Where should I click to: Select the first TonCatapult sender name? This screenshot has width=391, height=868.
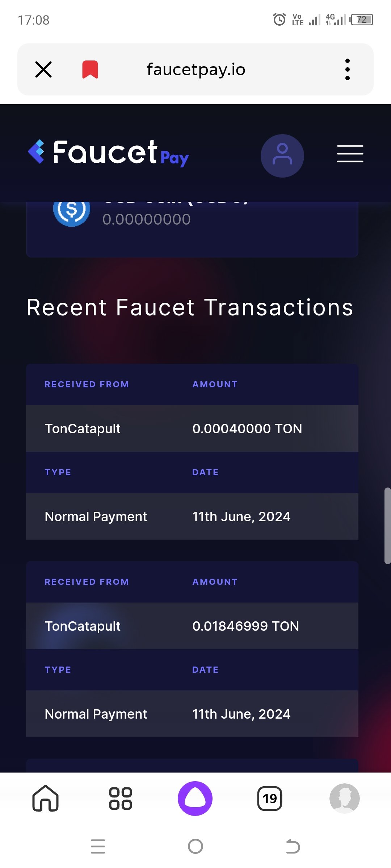point(83,429)
